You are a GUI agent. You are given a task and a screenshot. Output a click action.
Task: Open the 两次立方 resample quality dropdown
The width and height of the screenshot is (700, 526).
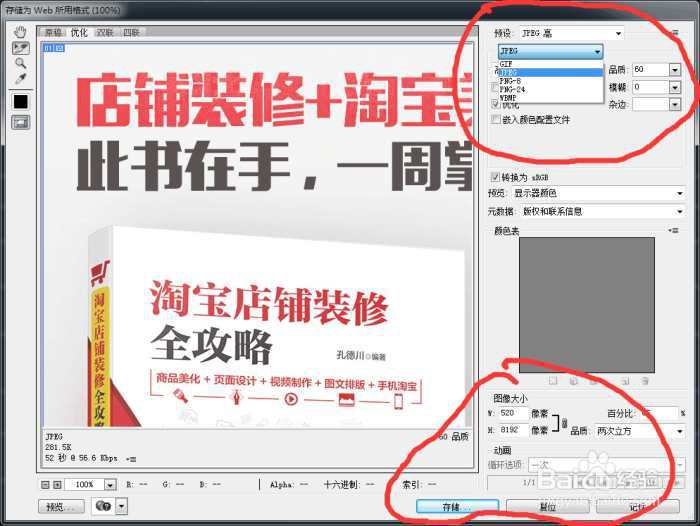[640, 431]
